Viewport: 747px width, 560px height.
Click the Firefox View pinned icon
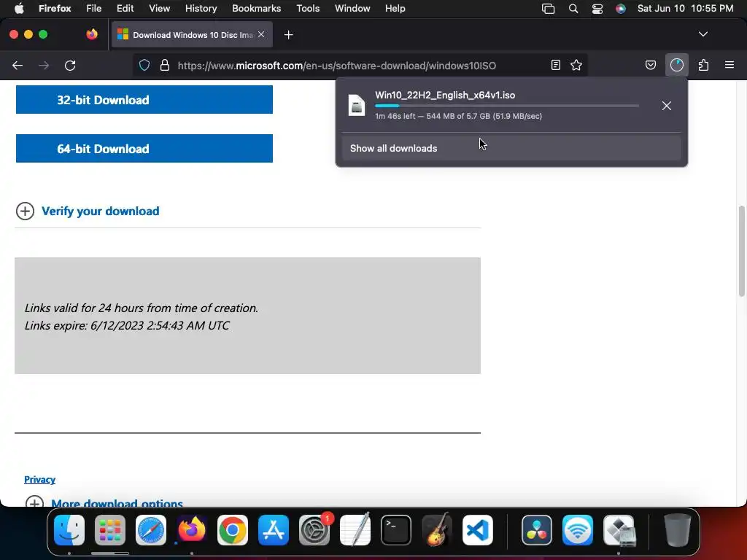point(92,34)
